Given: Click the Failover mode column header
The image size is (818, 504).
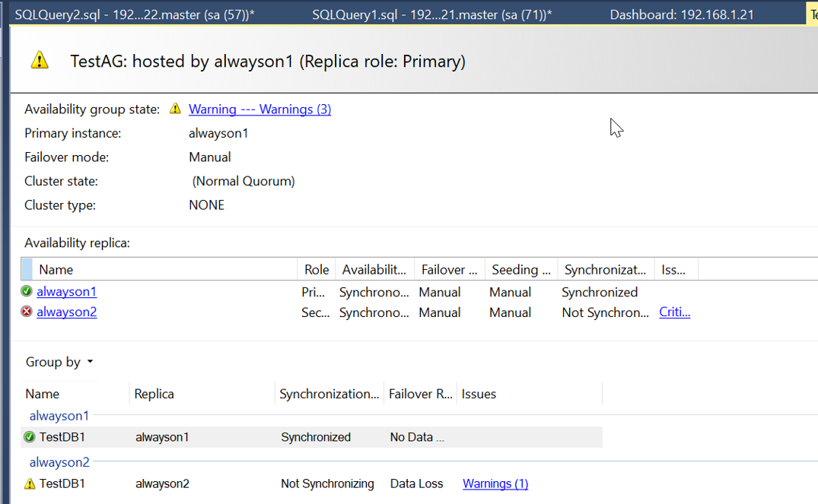Looking at the screenshot, I should pyautogui.click(x=450, y=269).
